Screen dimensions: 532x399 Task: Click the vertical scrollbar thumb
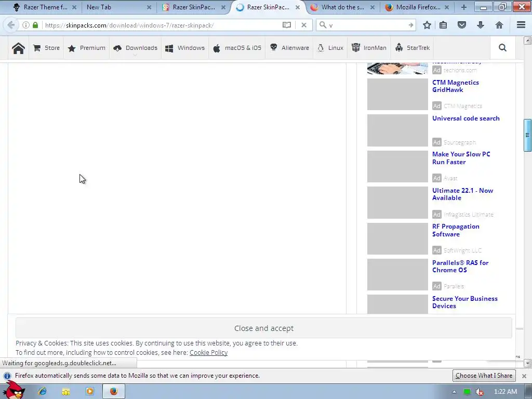pos(528,135)
